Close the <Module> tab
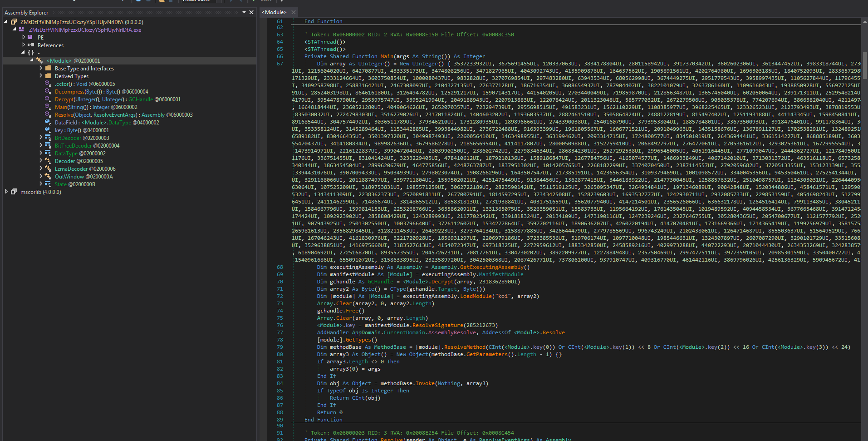Viewport: 868px width, 441px height. [x=294, y=12]
